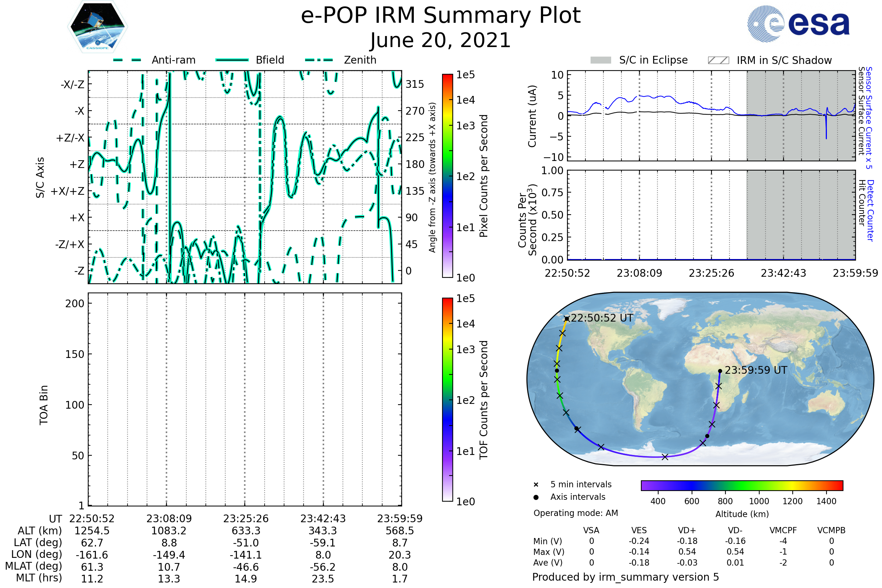Click the Produced by irm_summary version 5 text

point(625,577)
